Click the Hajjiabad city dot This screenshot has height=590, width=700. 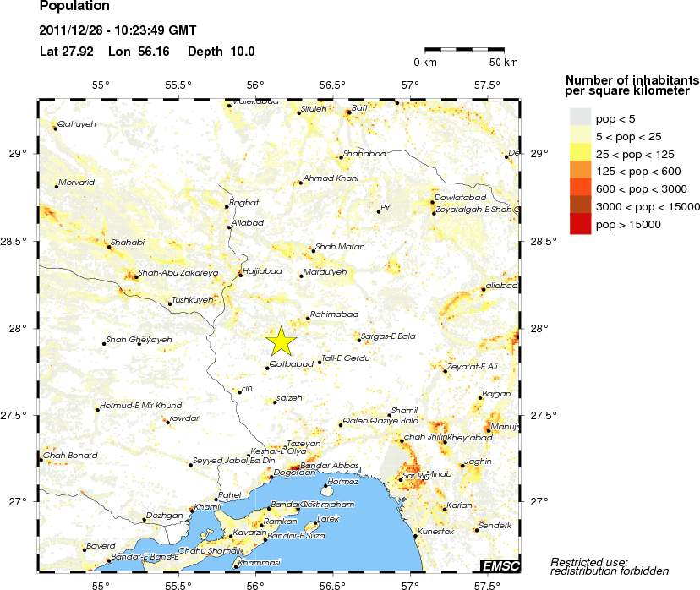pos(240,275)
